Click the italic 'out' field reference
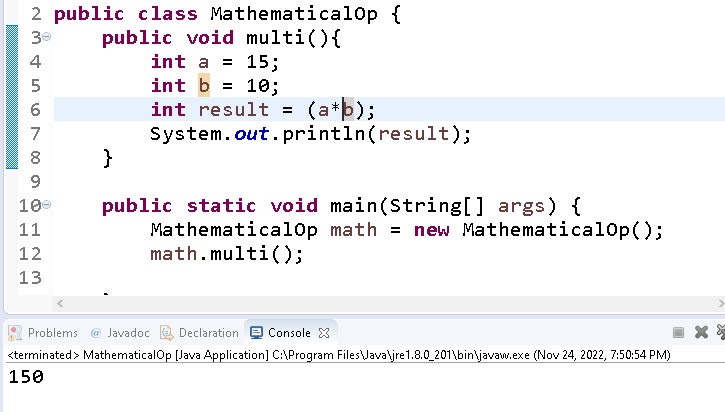The width and height of the screenshot is (725, 412). 251,134
